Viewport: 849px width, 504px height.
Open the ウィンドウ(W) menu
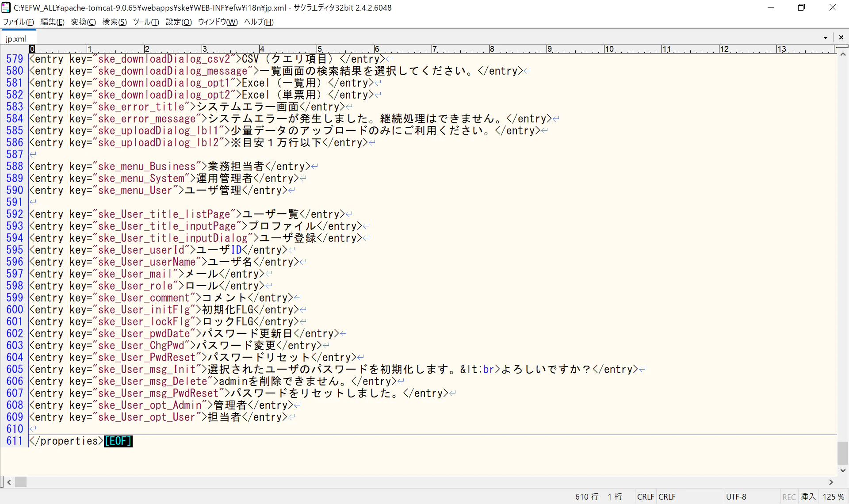[x=218, y=22]
